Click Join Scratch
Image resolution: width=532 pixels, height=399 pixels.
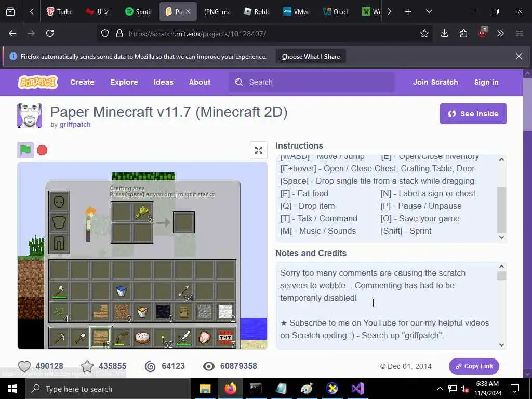pos(435,82)
